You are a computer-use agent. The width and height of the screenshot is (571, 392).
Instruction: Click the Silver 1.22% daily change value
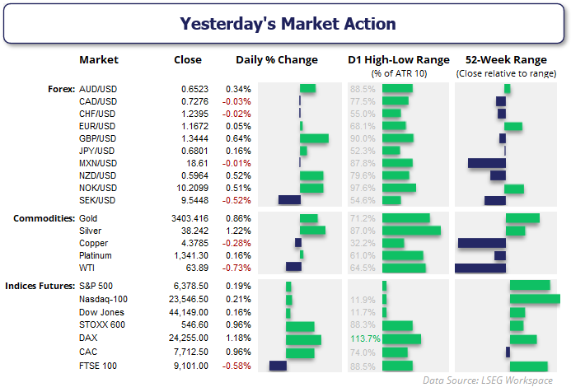pos(238,231)
